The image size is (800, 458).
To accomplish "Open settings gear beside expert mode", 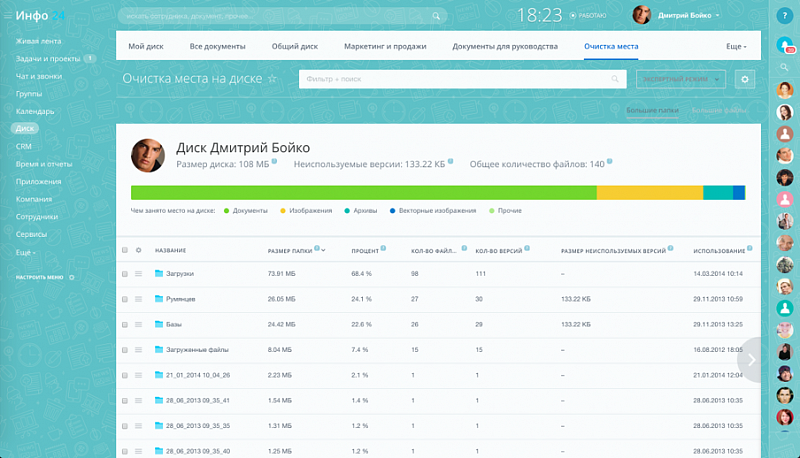I will coord(744,79).
